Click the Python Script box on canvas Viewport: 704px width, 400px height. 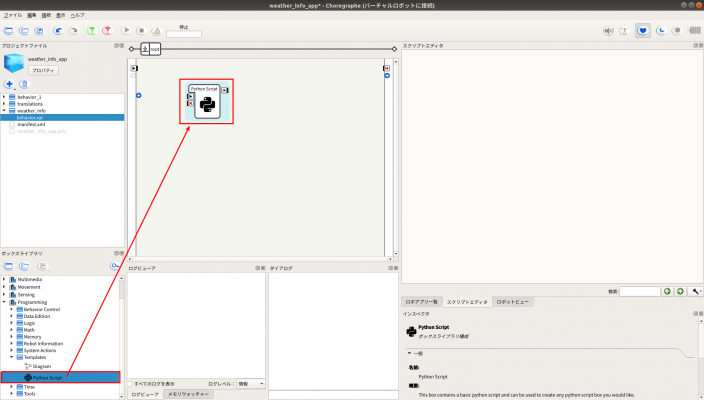click(x=206, y=103)
